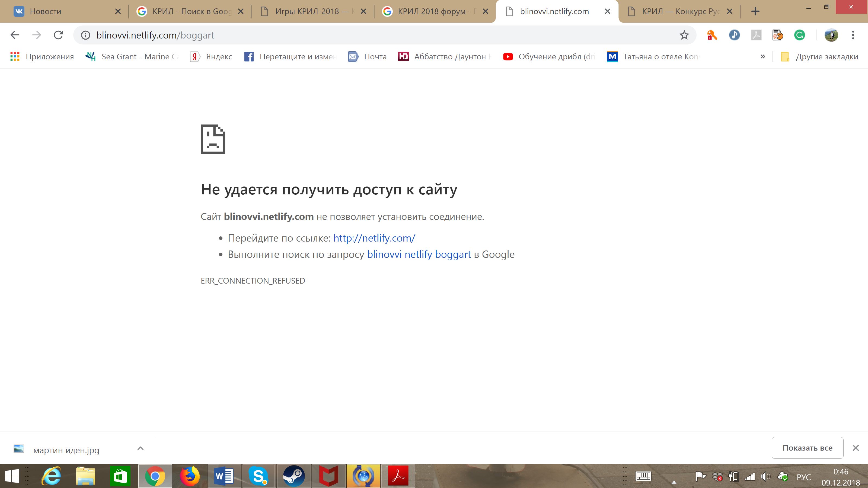
Task: Open network signal icon in system tray
Action: 750,477
